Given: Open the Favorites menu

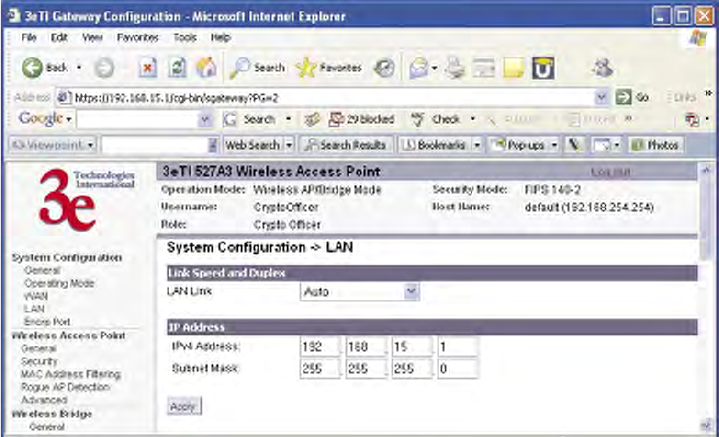Looking at the screenshot, I should coord(138,38).
